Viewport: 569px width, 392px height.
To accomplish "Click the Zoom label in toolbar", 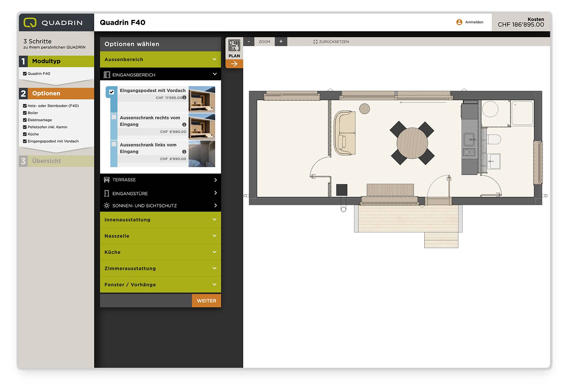I will pyautogui.click(x=265, y=42).
